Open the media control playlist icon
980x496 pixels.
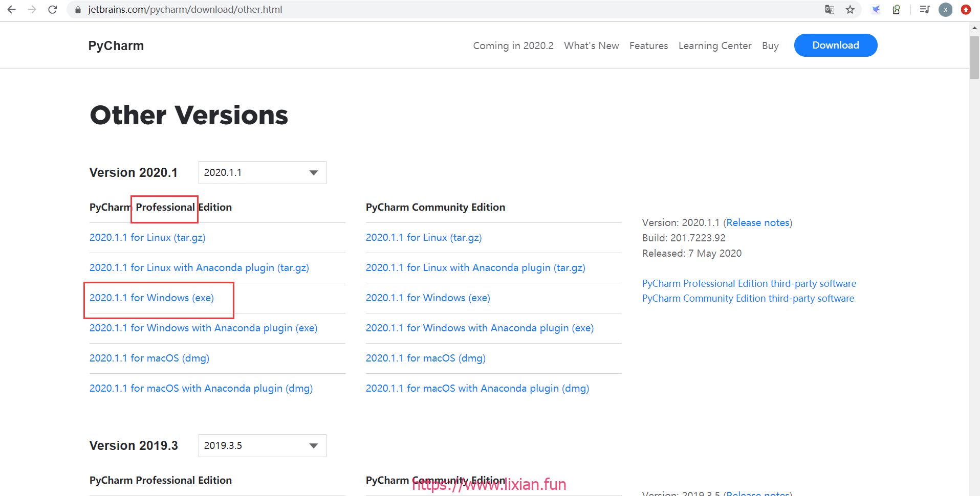tap(924, 10)
